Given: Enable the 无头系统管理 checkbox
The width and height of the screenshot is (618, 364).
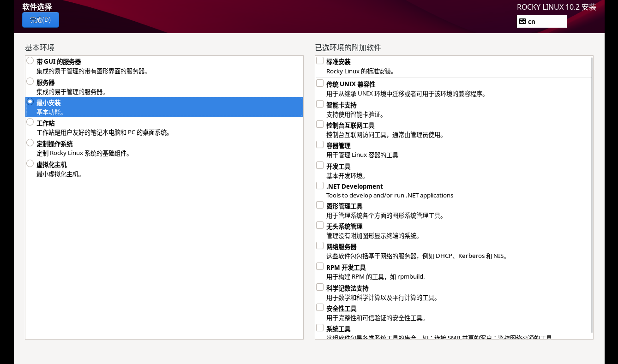Looking at the screenshot, I should tap(320, 225).
